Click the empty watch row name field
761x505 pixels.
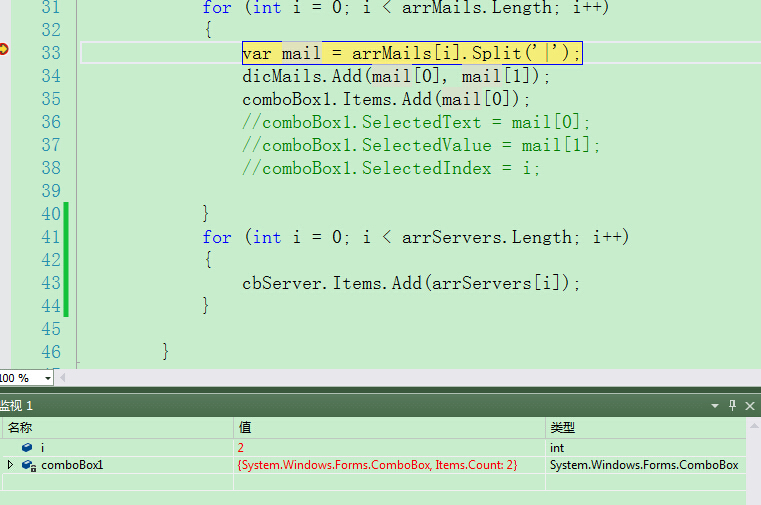pyautogui.click(x=117, y=482)
